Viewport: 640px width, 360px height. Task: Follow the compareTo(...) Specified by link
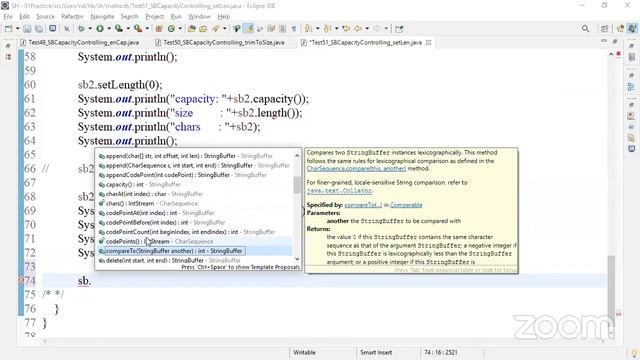pos(363,205)
